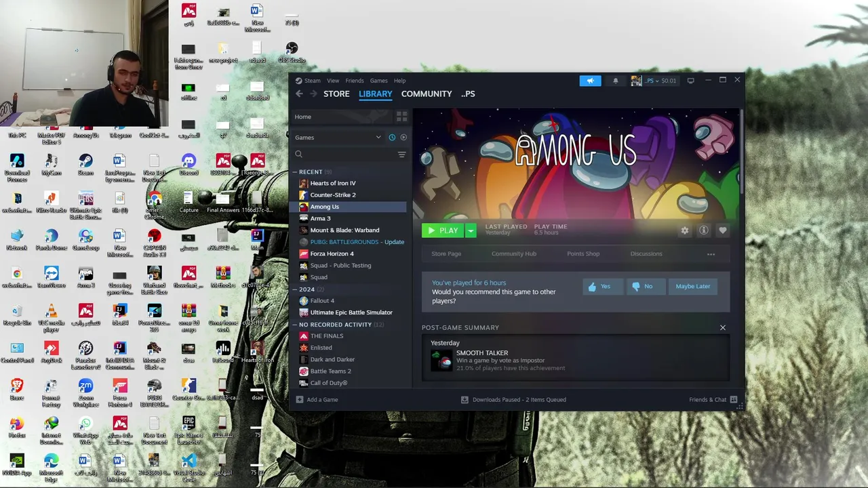868x488 pixels.
Task: Show Among Us game info icon
Action: (x=704, y=230)
